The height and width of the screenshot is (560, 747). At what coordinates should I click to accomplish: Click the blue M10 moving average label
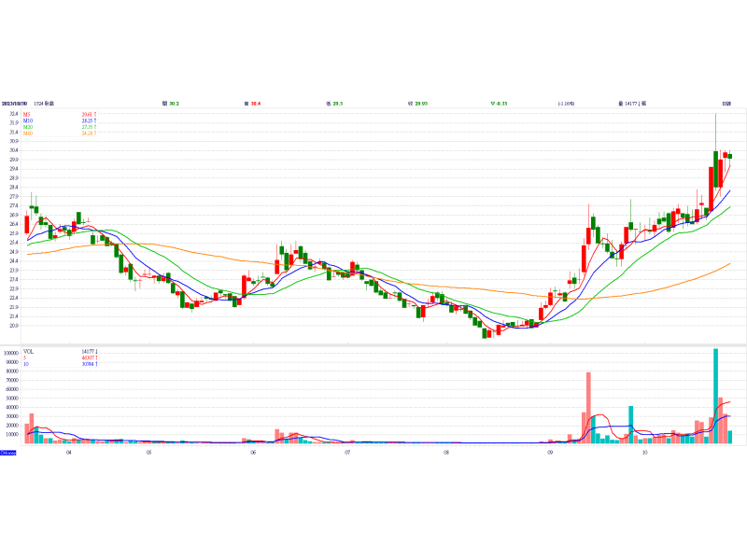[x=28, y=120]
